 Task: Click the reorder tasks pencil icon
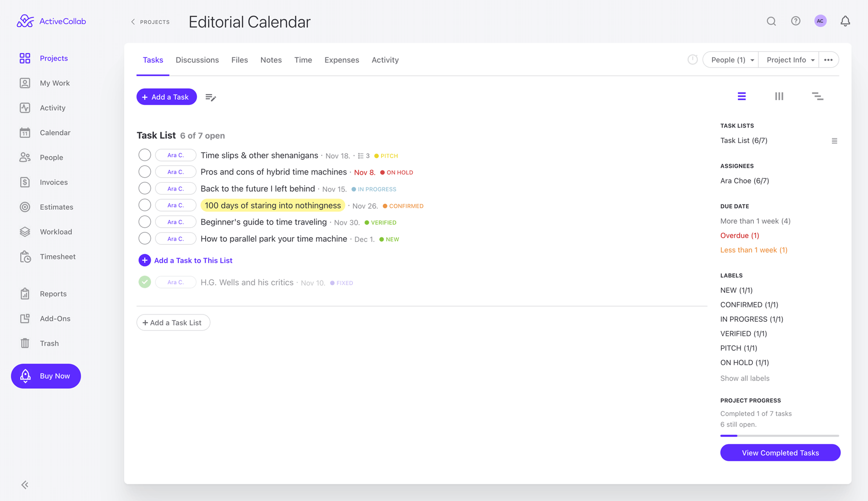coord(210,97)
